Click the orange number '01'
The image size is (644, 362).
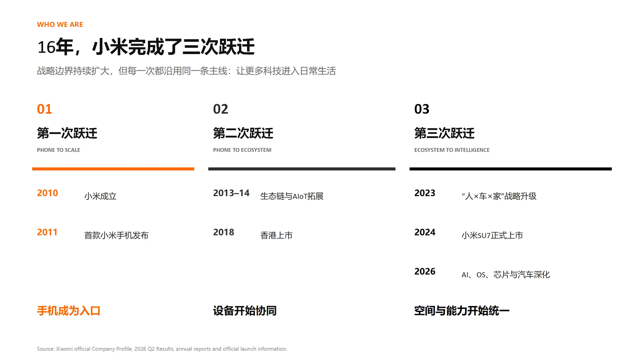[44, 109]
